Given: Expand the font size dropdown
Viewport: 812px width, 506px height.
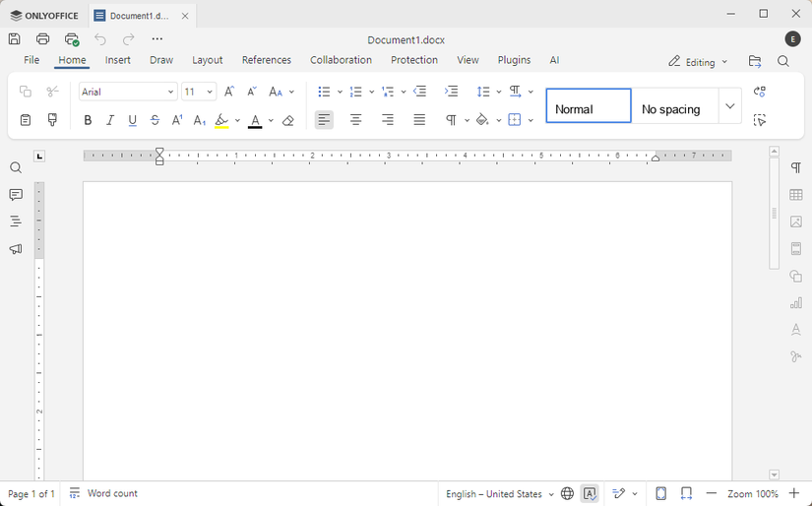Looking at the screenshot, I should 210,92.
